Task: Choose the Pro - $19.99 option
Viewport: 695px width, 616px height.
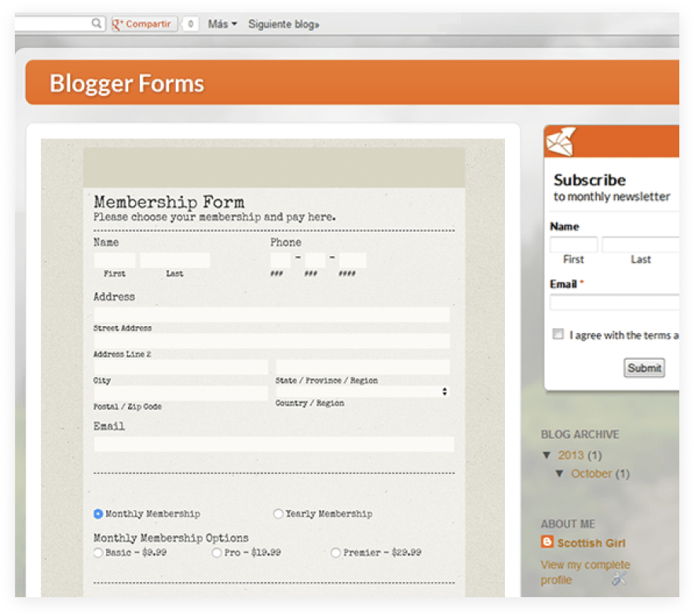Action: [216, 552]
